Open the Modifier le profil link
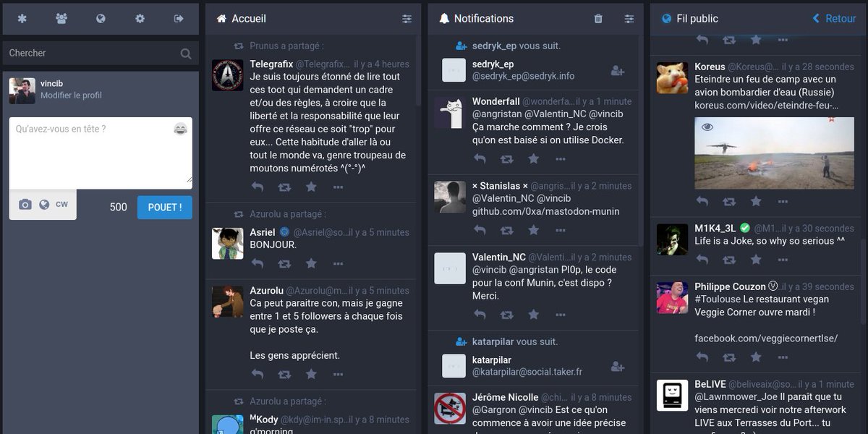 pyautogui.click(x=71, y=95)
